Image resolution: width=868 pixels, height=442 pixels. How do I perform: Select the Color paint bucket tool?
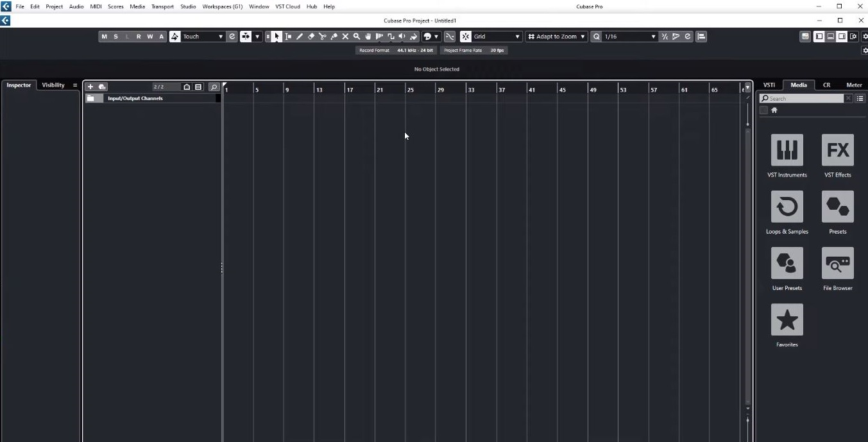(x=414, y=37)
